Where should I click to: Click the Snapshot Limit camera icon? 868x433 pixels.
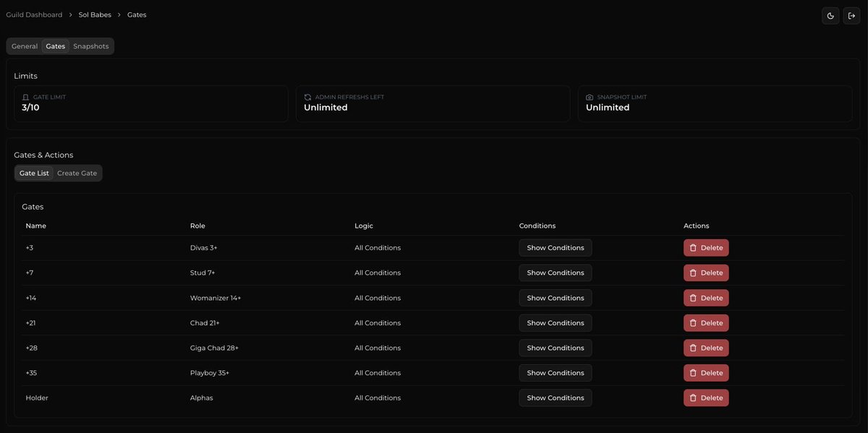pyautogui.click(x=590, y=97)
